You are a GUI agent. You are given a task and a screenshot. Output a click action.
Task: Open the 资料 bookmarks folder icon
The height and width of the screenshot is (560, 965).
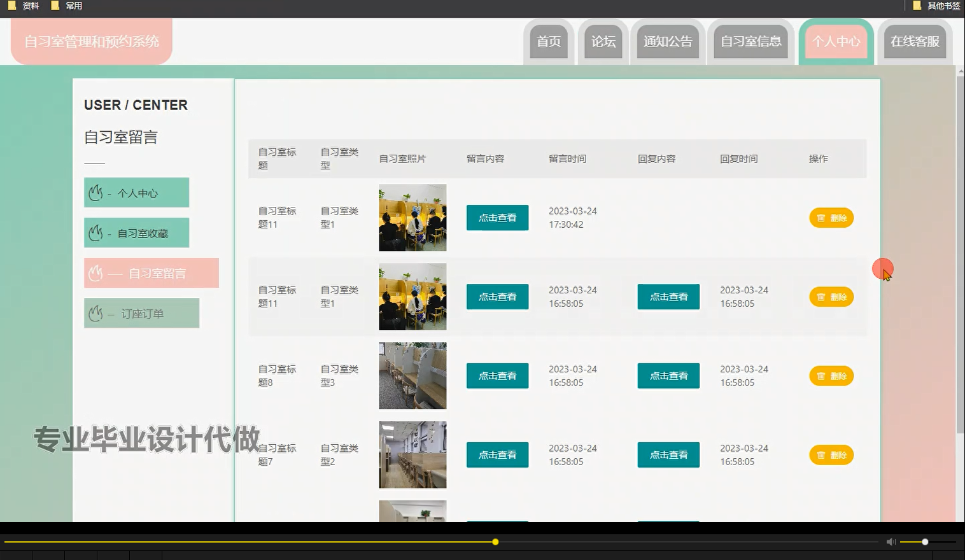pos(13,5)
